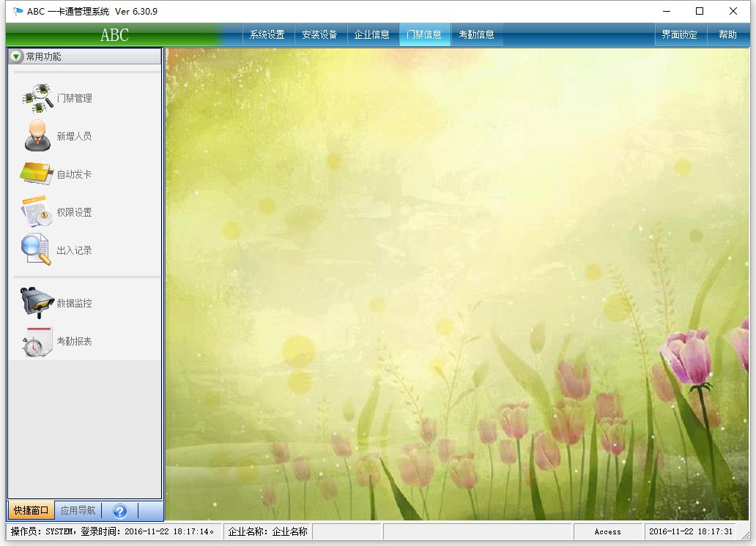756x546 pixels.
Task: Click the 新增人员 person icon
Action: 37,136
